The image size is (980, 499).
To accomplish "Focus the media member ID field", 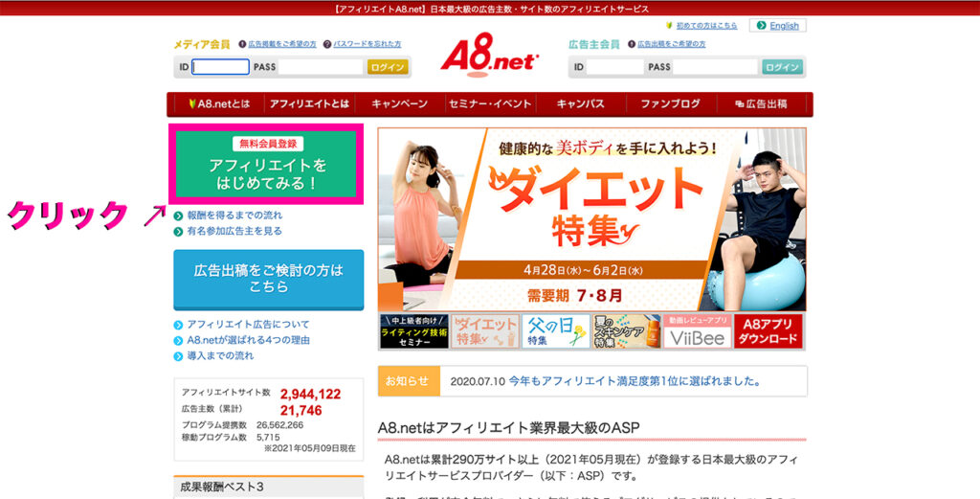I will tap(221, 67).
